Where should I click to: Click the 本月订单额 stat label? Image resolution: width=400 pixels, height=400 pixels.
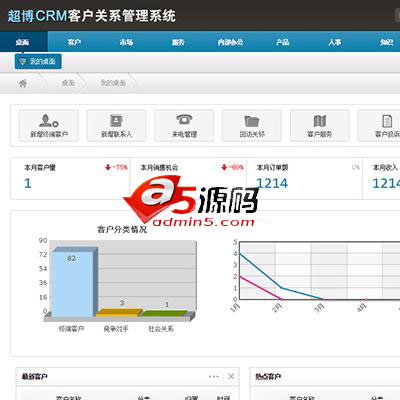click(272, 167)
